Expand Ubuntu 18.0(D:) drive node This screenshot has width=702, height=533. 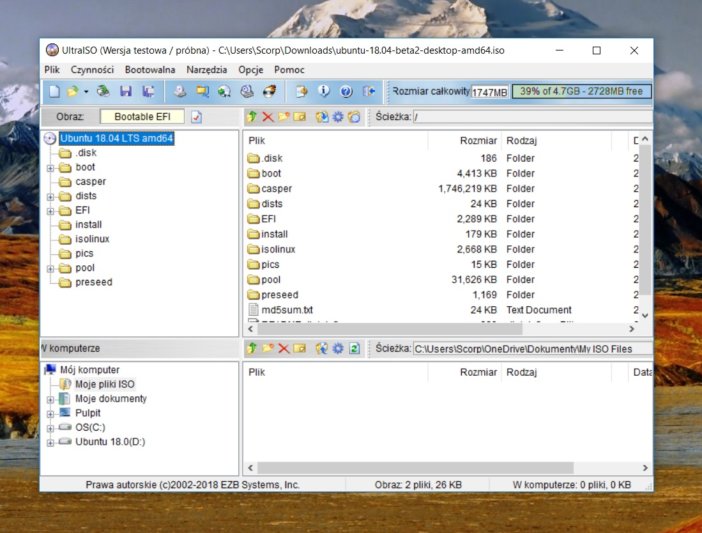50,443
